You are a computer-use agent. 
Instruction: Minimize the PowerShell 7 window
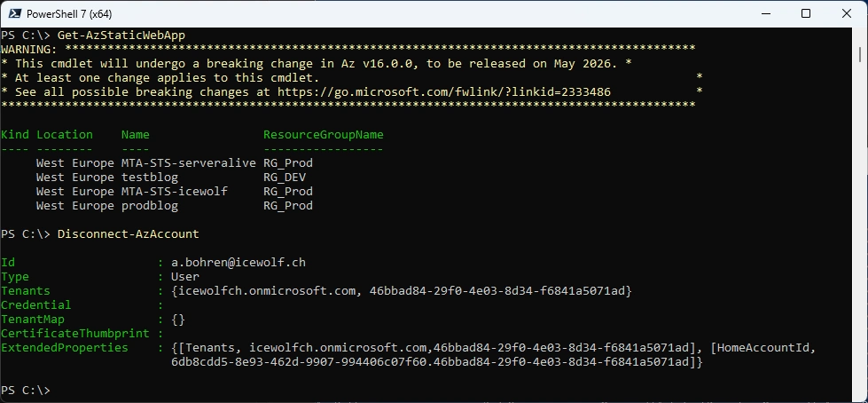pyautogui.click(x=765, y=14)
